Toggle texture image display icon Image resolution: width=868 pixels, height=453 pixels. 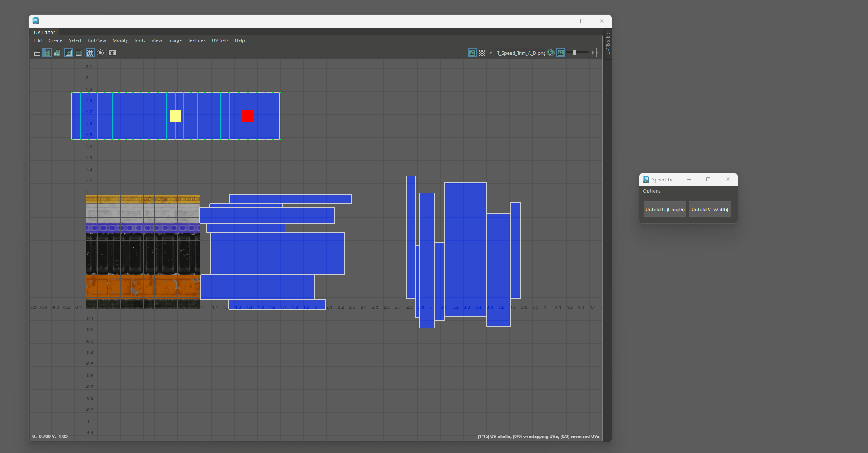[472, 53]
